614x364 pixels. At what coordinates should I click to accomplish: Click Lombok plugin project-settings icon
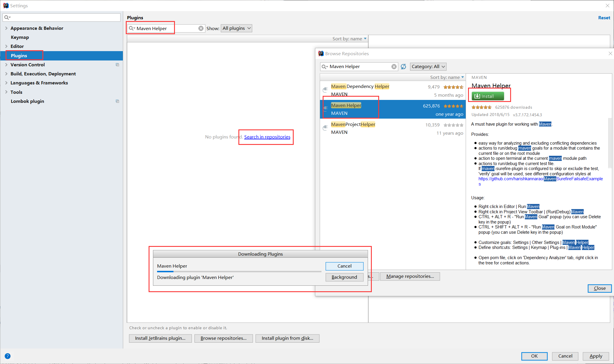pyautogui.click(x=117, y=101)
